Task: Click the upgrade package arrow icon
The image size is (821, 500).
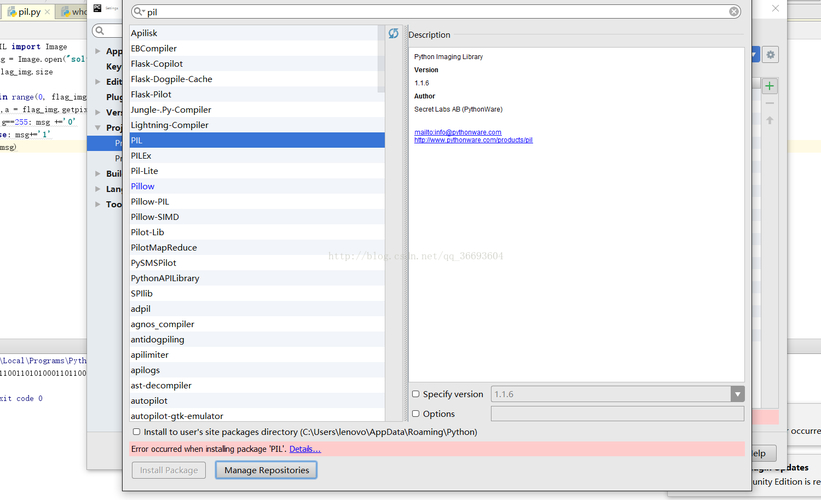Action: pos(770,120)
